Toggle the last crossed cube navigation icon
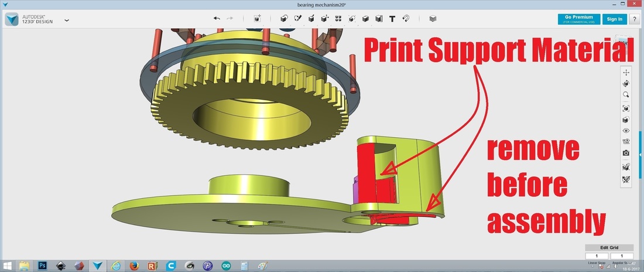Viewport: 644px width, 272px height. click(626, 179)
